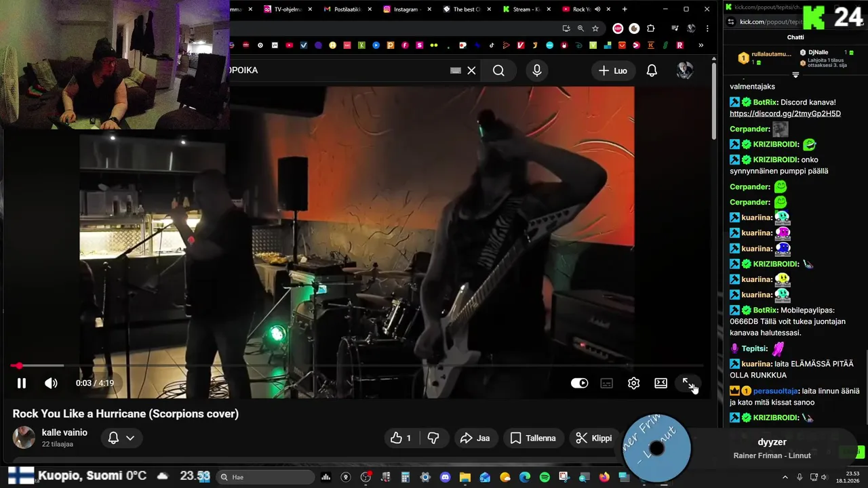Open File Explorer from the taskbar
868x488 pixels.
pos(465,477)
